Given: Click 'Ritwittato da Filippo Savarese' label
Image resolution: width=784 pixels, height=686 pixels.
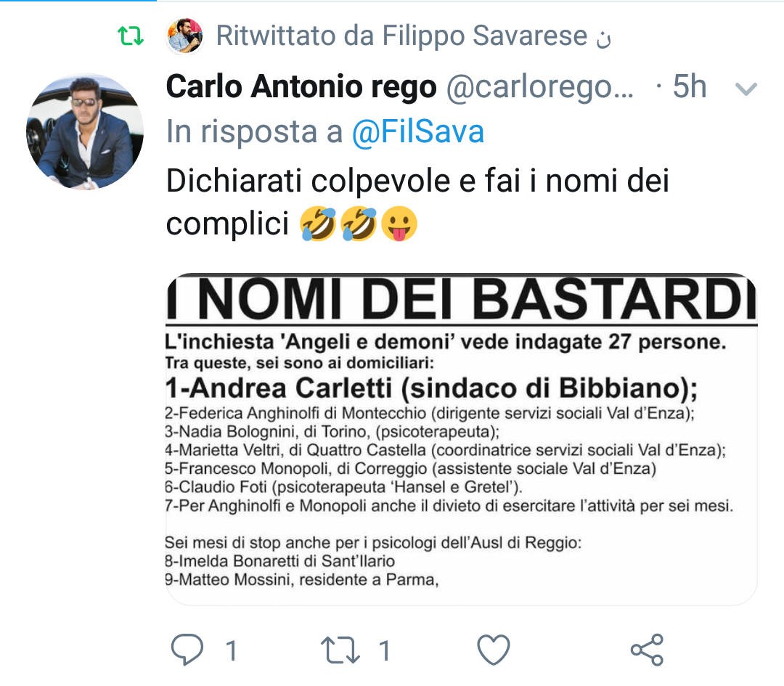Looking at the screenshot, I should (x=401, y=36).
